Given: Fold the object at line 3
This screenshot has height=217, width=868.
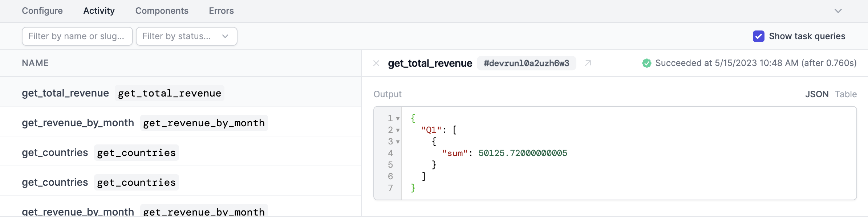Looking at the screenshot, I should tap(398, 142).
